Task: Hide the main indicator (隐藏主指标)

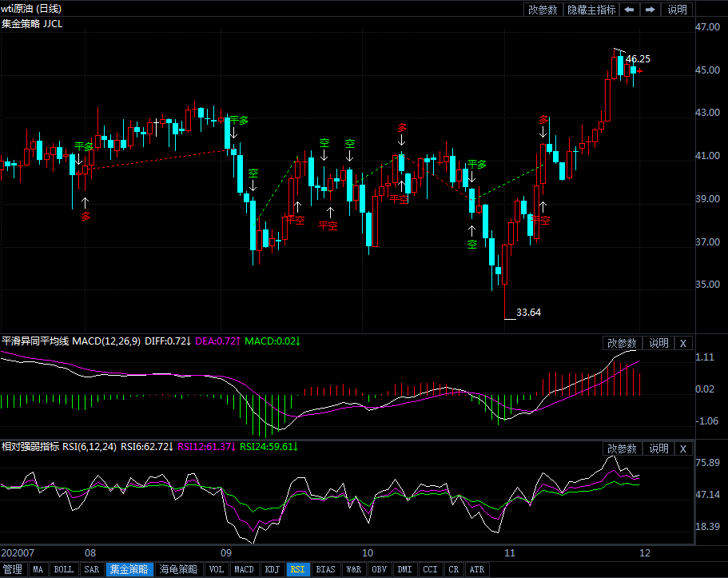Action: 591,10
